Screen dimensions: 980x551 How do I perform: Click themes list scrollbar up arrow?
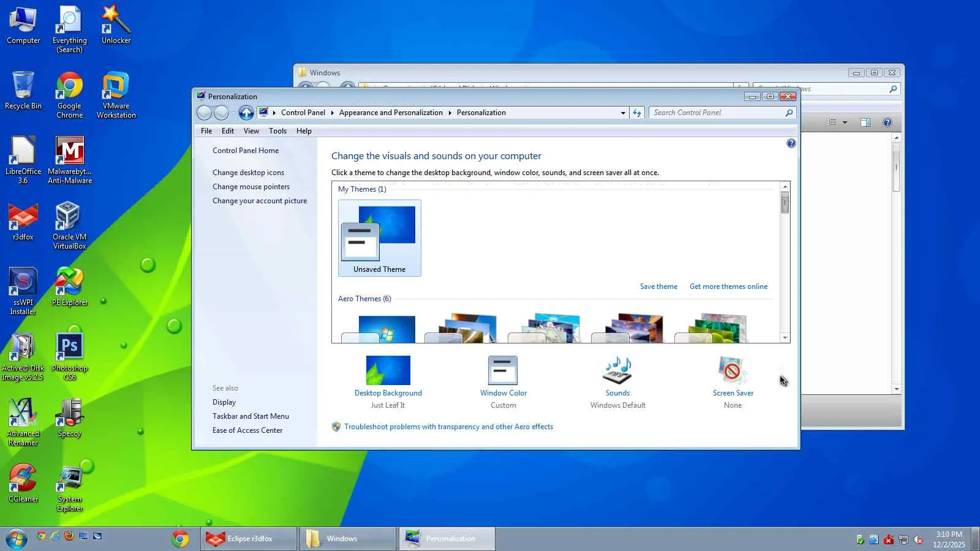point(785,187)
